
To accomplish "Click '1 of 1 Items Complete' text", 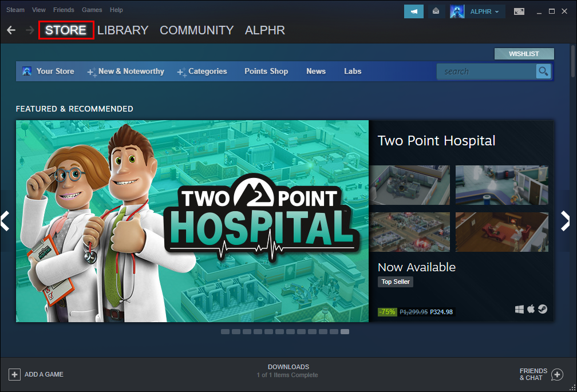I will coord(287,375).
